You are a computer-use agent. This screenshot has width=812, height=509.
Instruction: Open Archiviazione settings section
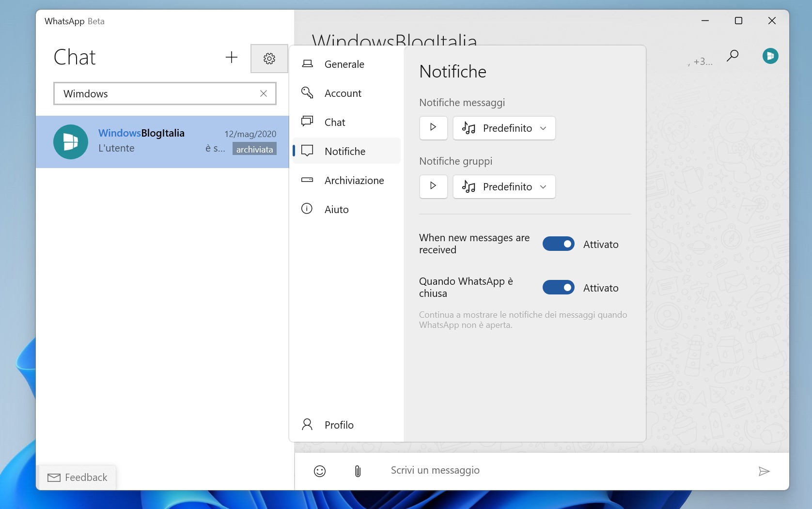(x=347, y=180)
